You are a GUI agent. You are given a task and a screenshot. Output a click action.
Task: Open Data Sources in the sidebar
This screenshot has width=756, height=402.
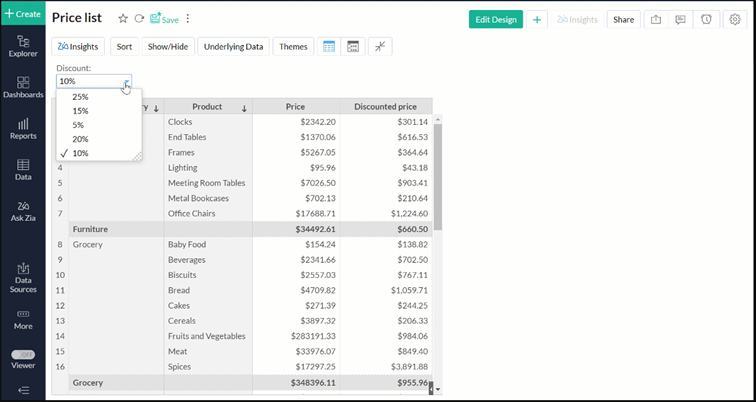[22, 278]
